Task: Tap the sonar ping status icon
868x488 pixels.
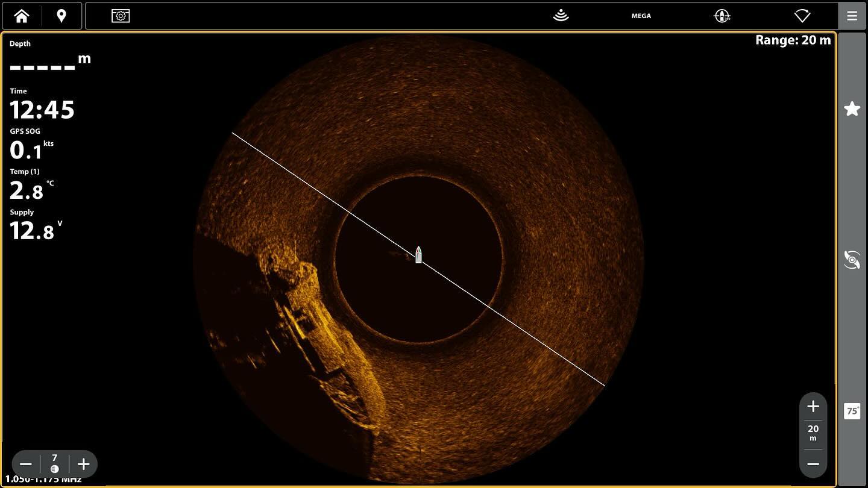Action: [x=561, y=16]
